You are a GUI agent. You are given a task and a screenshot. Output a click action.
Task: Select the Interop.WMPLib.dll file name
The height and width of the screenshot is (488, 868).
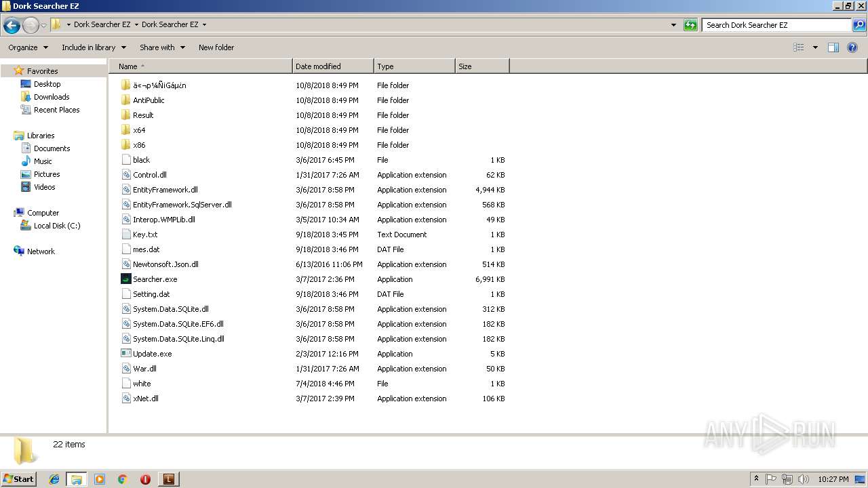click(x=164, y=220)
